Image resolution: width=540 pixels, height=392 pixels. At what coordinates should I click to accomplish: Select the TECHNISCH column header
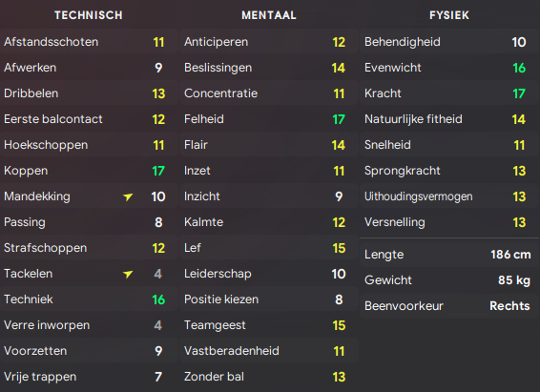click(89, 15)
